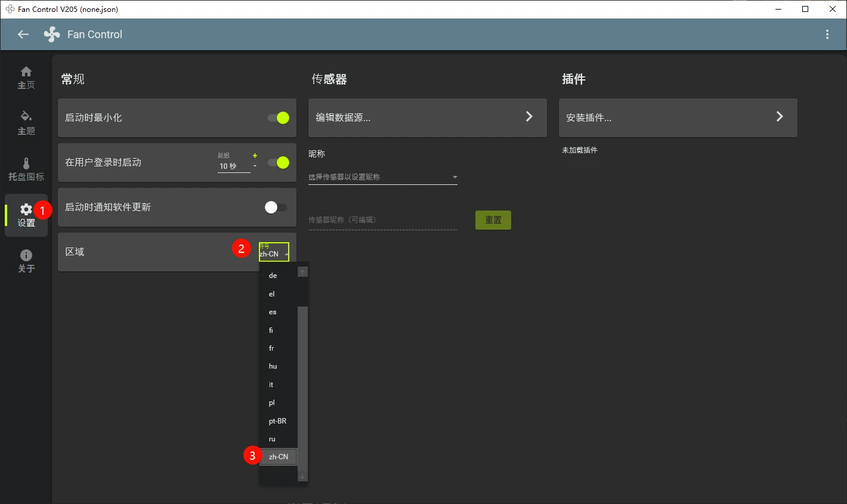This screenshot has width=847, height=504.
Task: Open the 托盘图标 thermometer icon
Action: 26,163
